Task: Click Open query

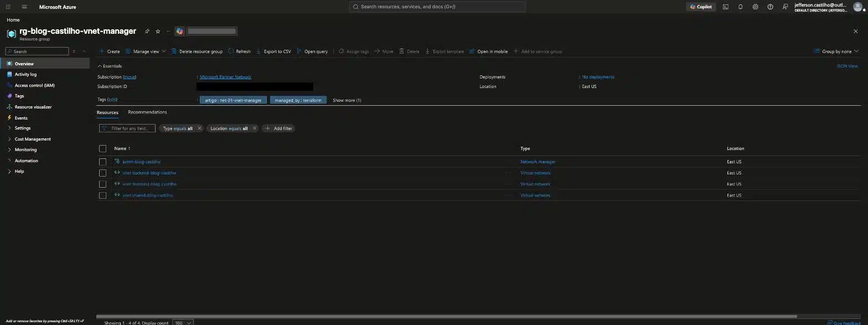Action: (312, 51)
